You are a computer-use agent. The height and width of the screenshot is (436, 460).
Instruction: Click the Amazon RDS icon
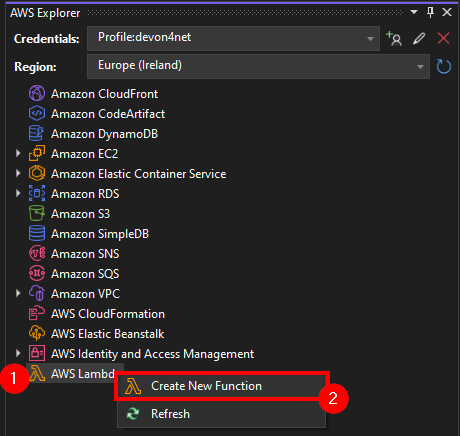(x=37, y=193)
